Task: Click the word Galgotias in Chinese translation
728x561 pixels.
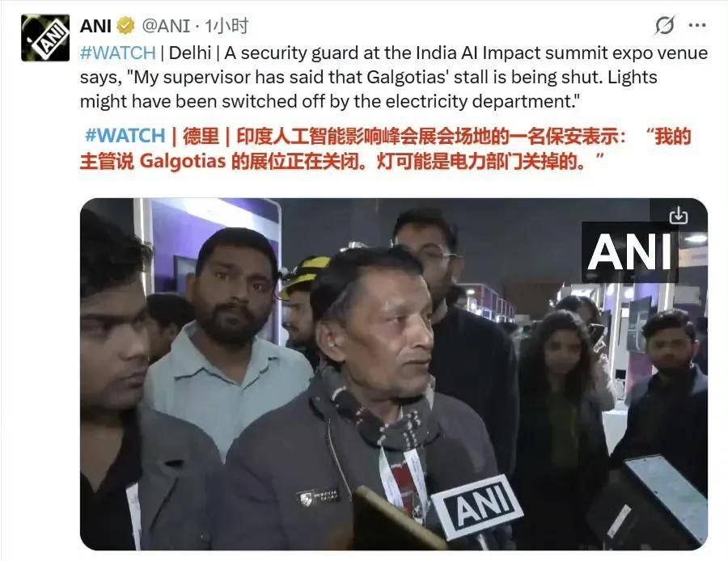Action: tap(183, 162)
